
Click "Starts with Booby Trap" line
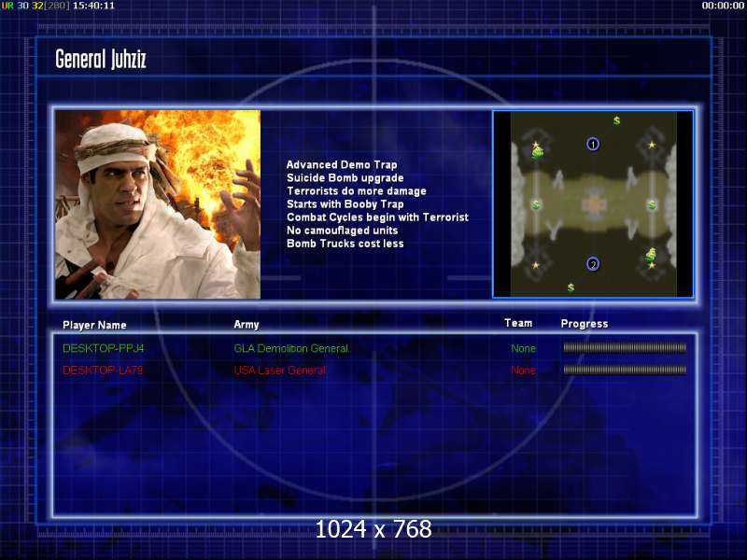pyautogui.click(x=345, y=204)
